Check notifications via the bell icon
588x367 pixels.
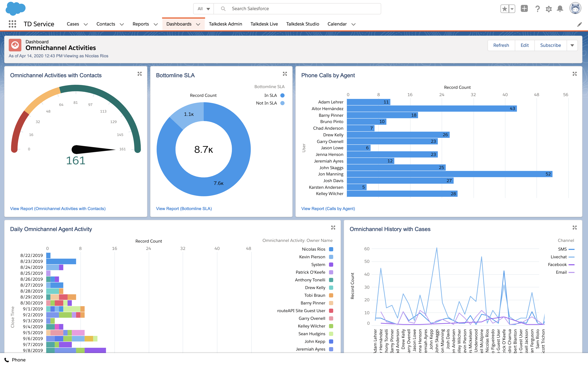pos(560,9)
